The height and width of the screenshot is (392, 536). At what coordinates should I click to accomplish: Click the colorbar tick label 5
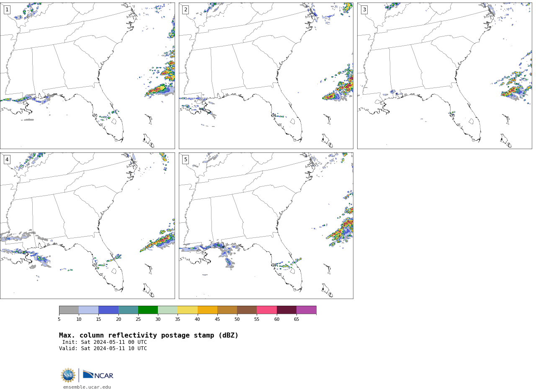click(59, 320)
